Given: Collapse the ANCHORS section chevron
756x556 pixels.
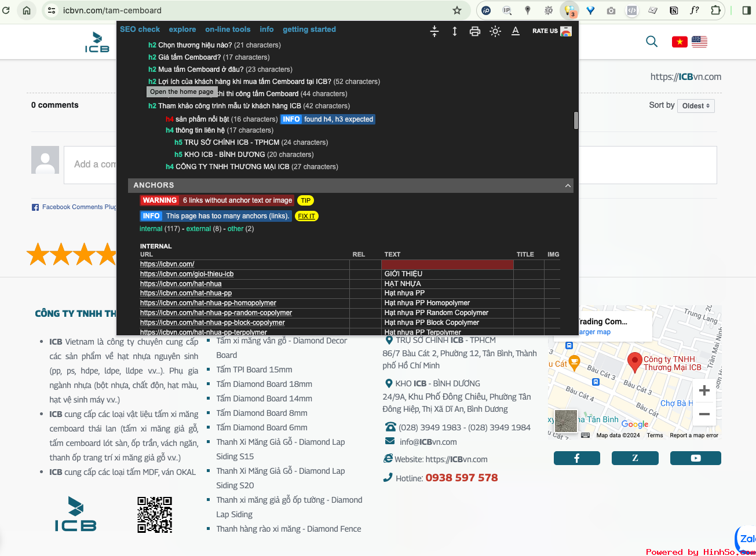Looking at the screenshot, I should tap(568, 185).
